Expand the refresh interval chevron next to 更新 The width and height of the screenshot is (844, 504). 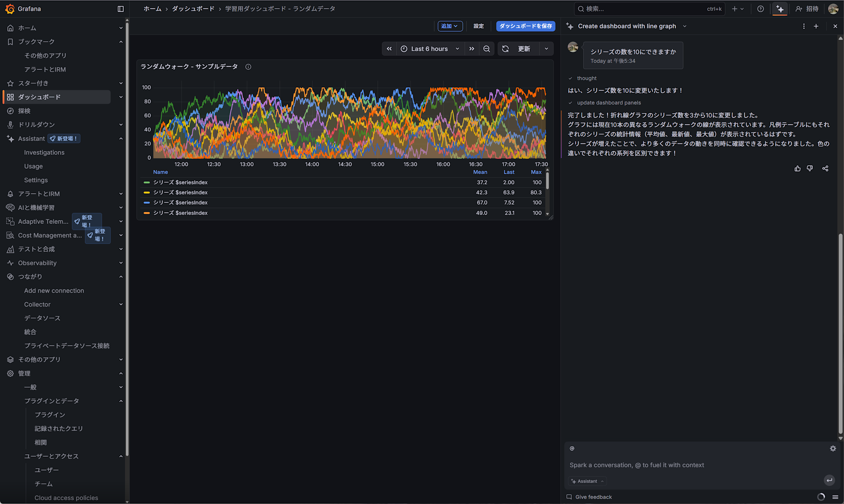(x=546, y=49)
